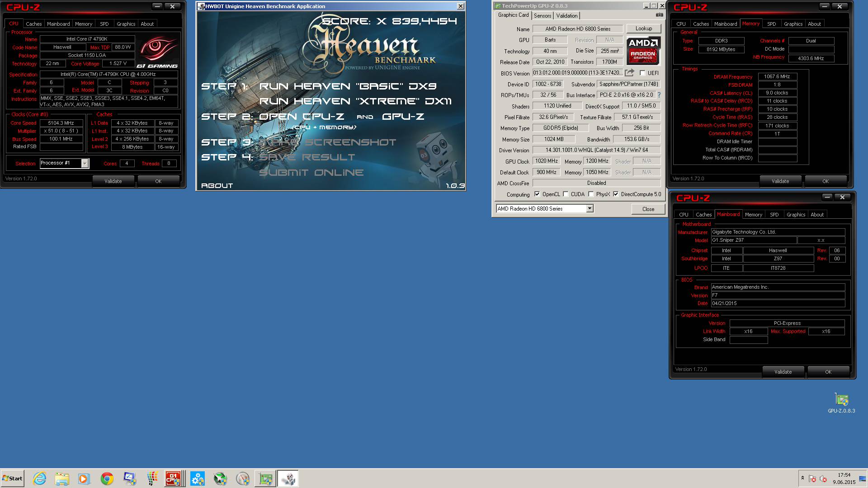Show hidden tray icons arrow
Image resolution: width=868 pixels, height=488 pixels.
pyautogui.click(x=802, y=478)
